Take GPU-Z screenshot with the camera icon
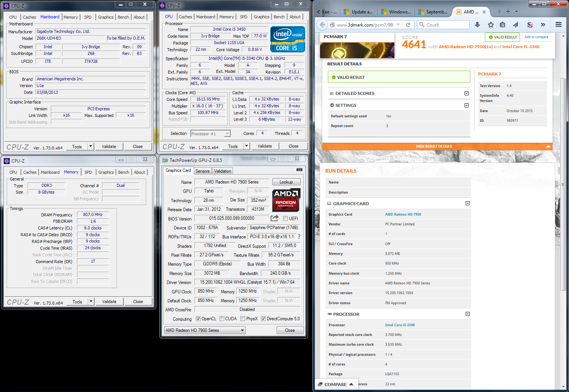This screenshot has width=569, height=392. coord(299,170)
